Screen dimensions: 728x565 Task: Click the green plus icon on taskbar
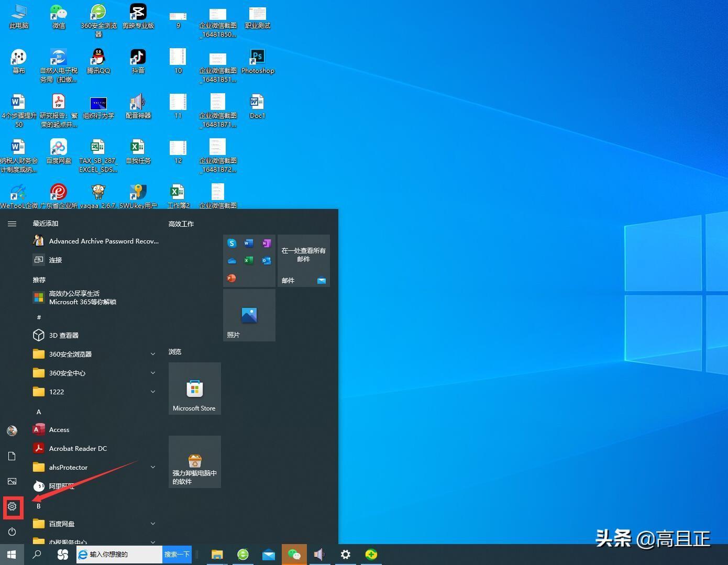click(371, 555)
